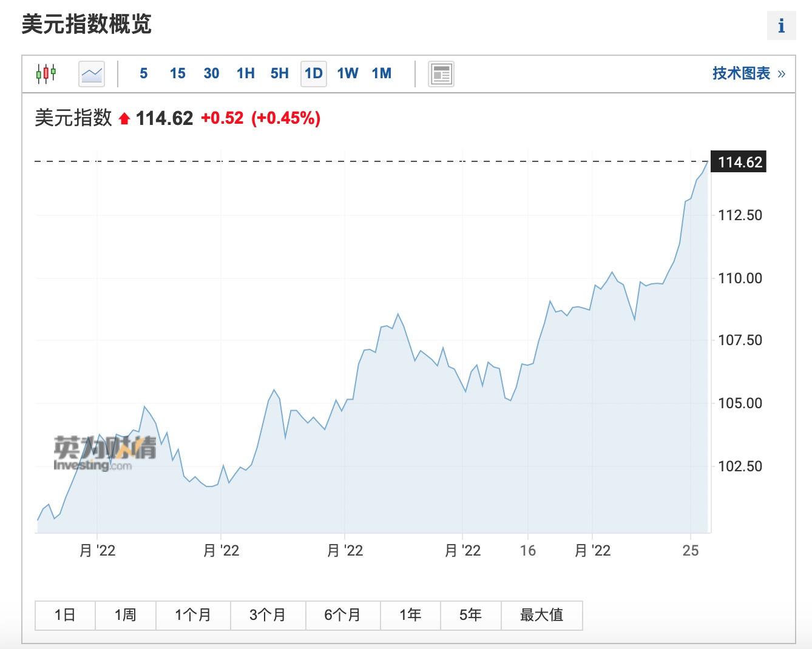Click the info icon next to the title
The width and height of the screenshot is (812, 649).
781,25
